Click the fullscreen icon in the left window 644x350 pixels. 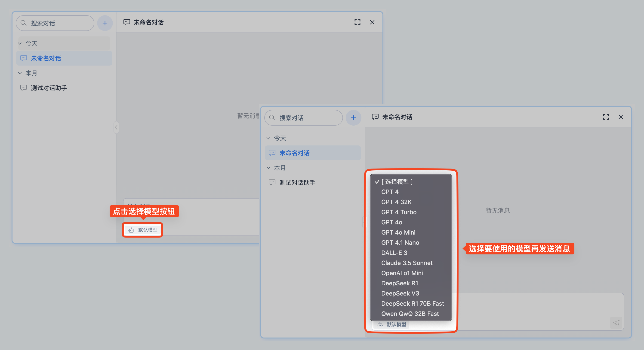point(357,22)
